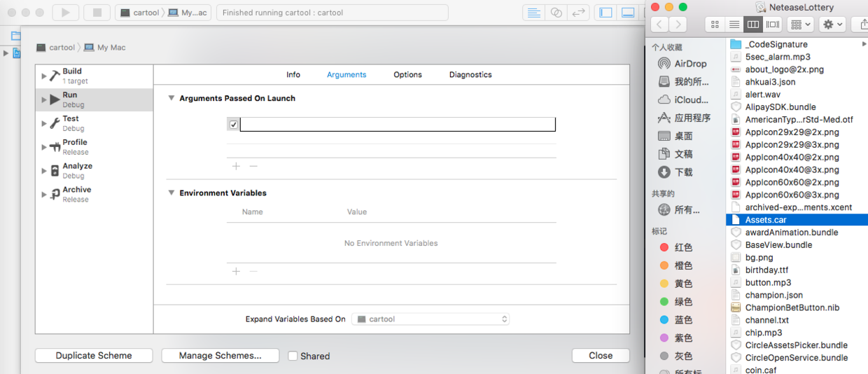
Task: Expand the Analyze scheme action
Action: coord(43,171)
